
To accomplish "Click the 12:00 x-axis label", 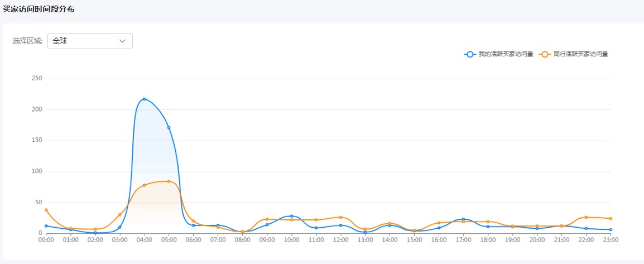I will 341,239.
